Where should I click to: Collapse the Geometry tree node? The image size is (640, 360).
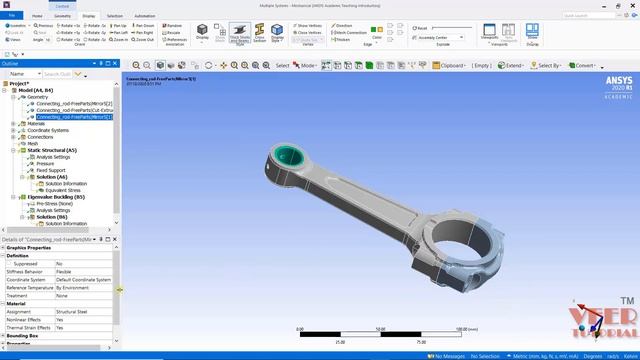click(x=13, y=97)
